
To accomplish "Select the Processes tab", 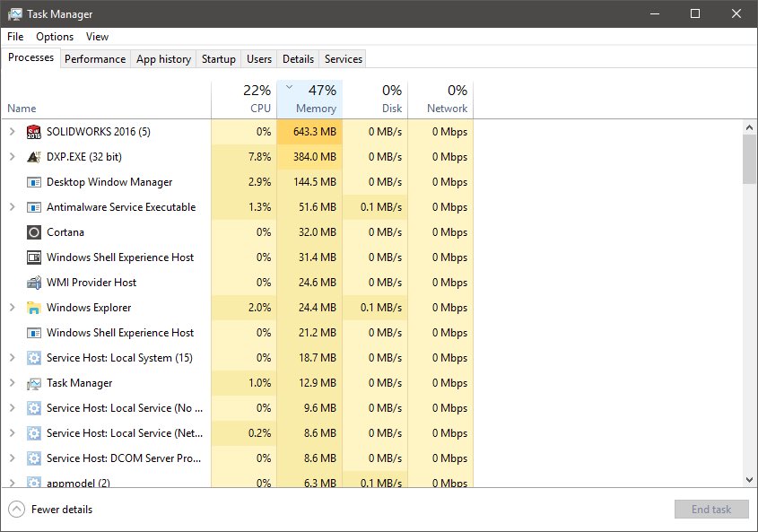I will 30,57.
